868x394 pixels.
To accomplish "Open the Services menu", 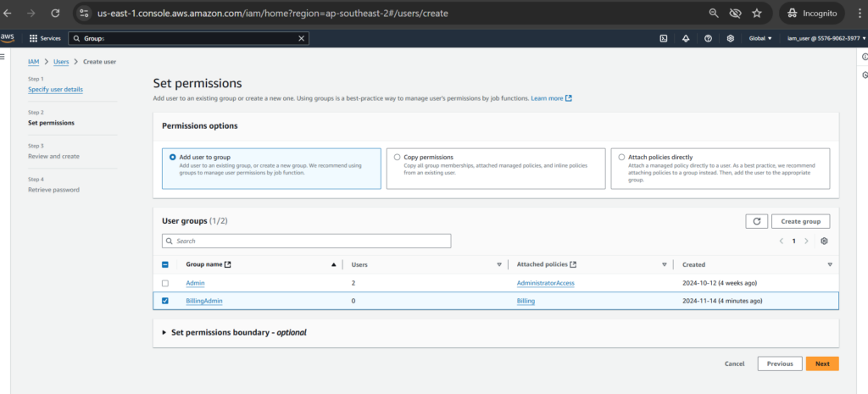I will tap(44, 38).
